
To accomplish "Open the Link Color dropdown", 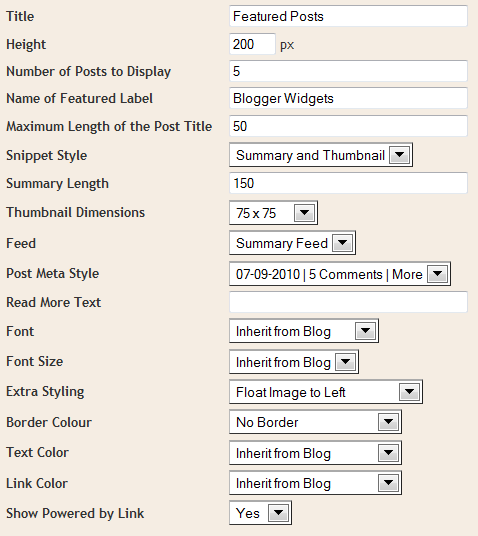I will point(315,483).
